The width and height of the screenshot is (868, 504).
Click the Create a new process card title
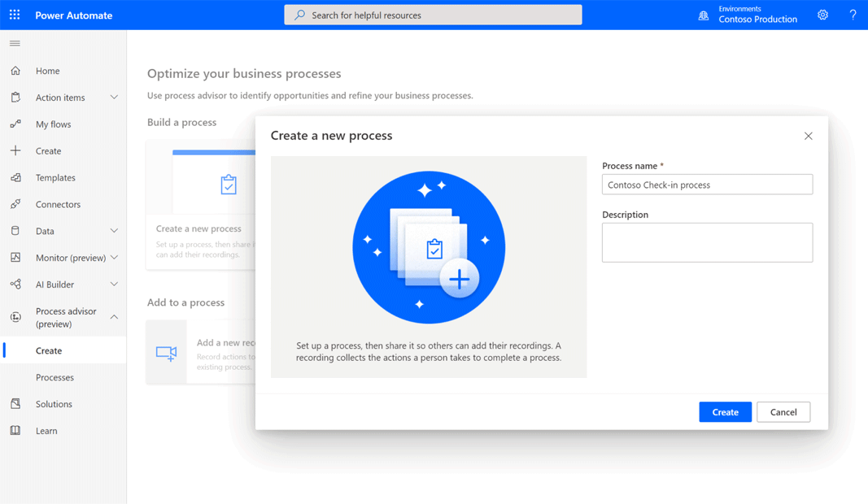pos(198,228)
